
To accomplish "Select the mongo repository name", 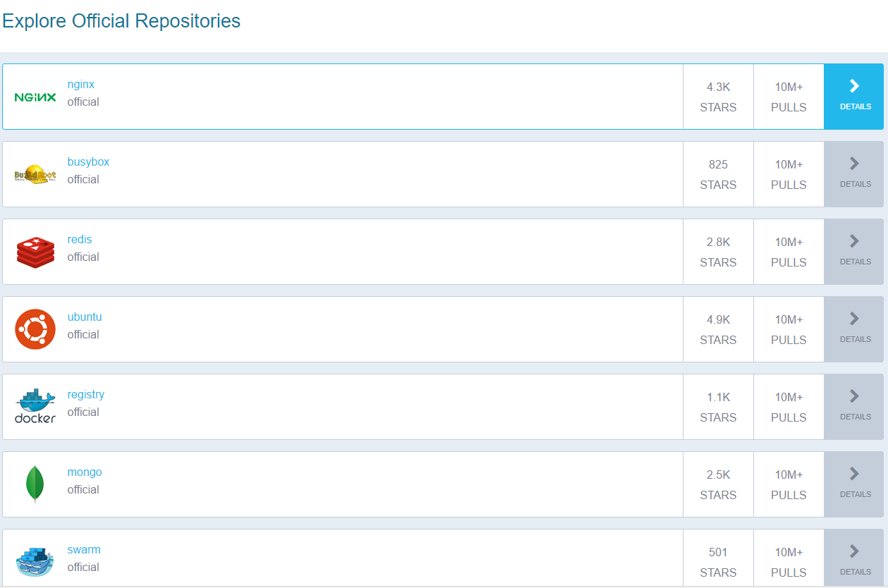I will point(85,472).
